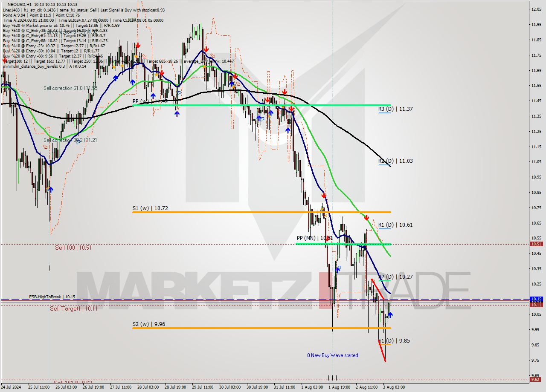Image resolution: width=546 pixels, height=392 pixels.
Task: Click the 12.05 price scale value
Action: pos(536,9)
